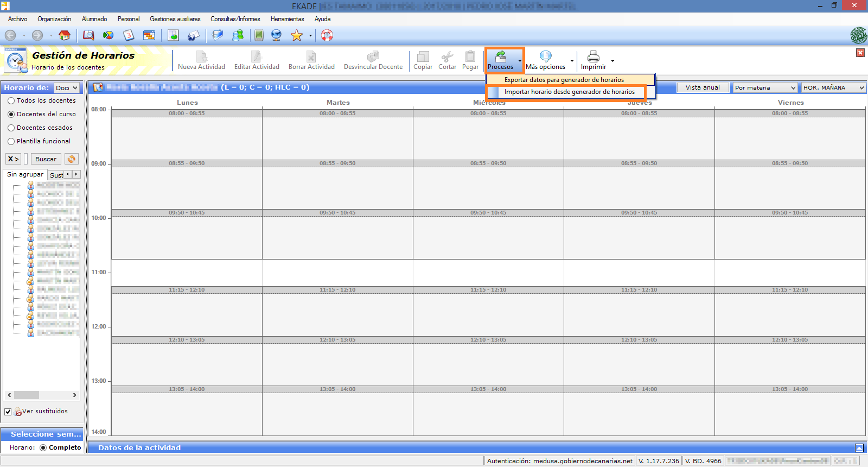The image size is (868, 467).
Task: Select Todos los docentes radio button
Action: tap(11, 100)
